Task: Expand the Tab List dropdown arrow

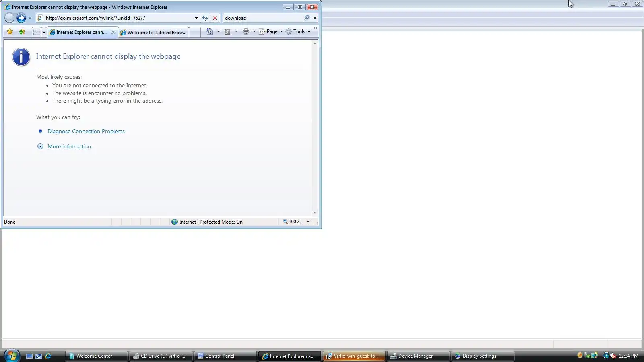Action: 44,32
